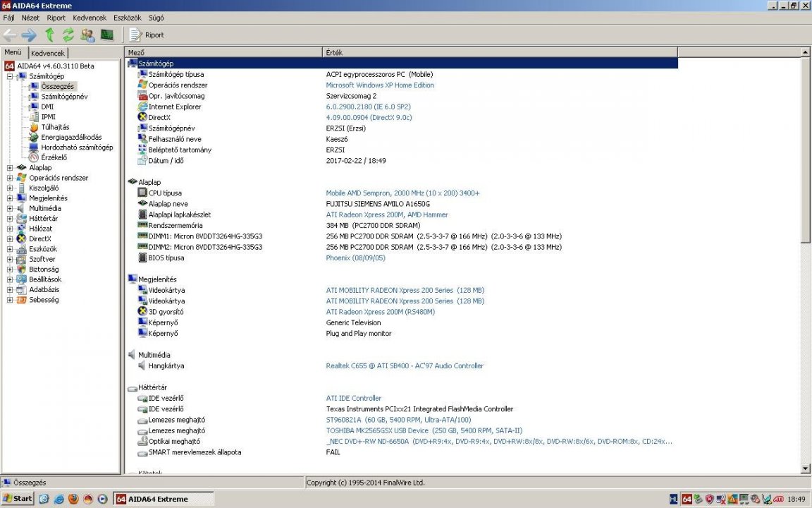This screenshot has height=508, width=812.
Task: Open the Riport menu
Action: 56,18
